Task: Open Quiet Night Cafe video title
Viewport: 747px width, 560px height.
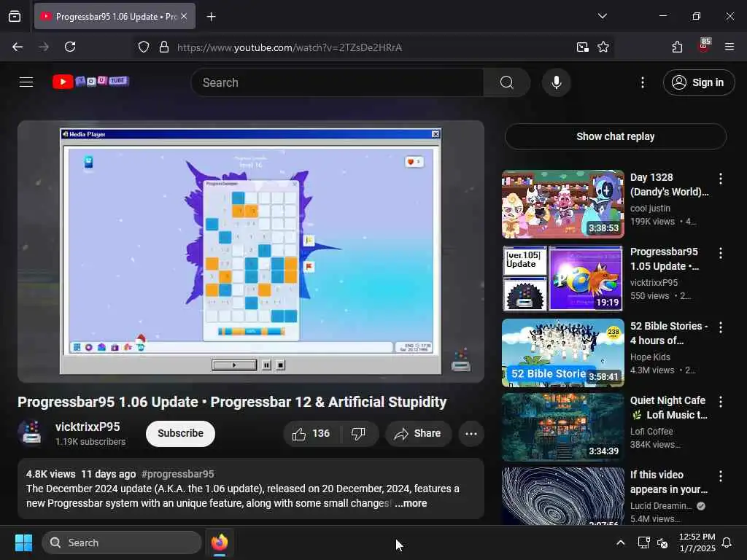Action: pos(668,408)
